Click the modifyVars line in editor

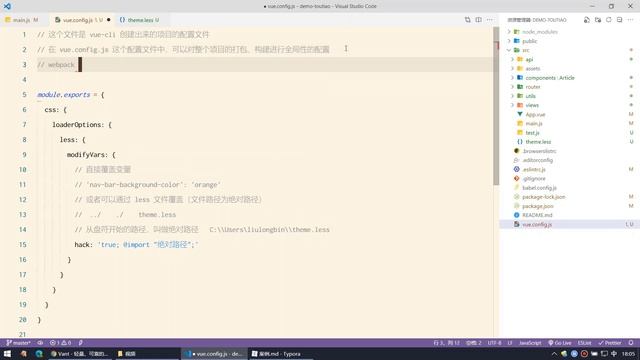pos(91,155)
